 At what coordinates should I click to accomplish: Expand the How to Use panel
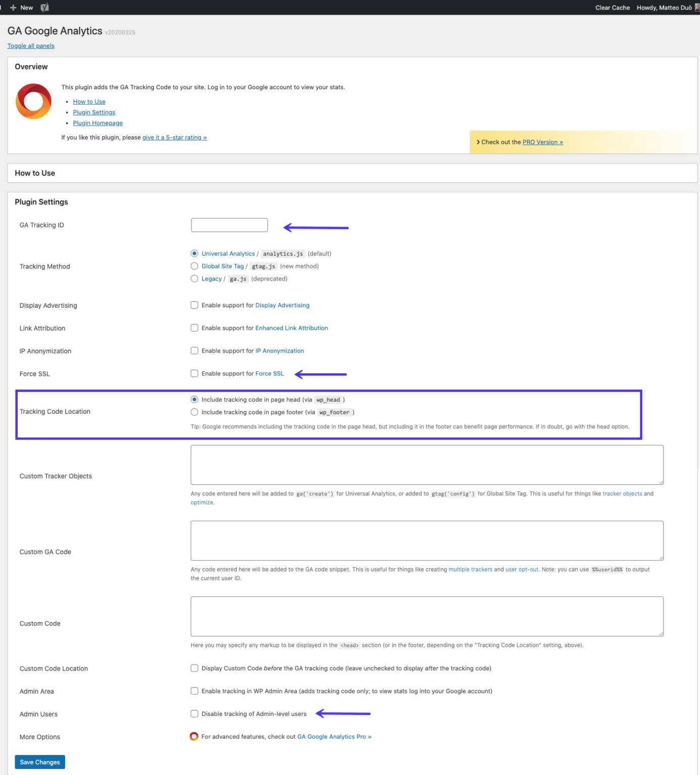pyautogui.click(x=35, y=173)
